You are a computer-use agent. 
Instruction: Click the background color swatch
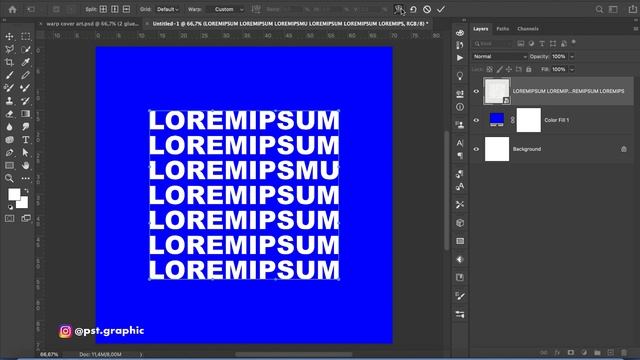(23, 203)
